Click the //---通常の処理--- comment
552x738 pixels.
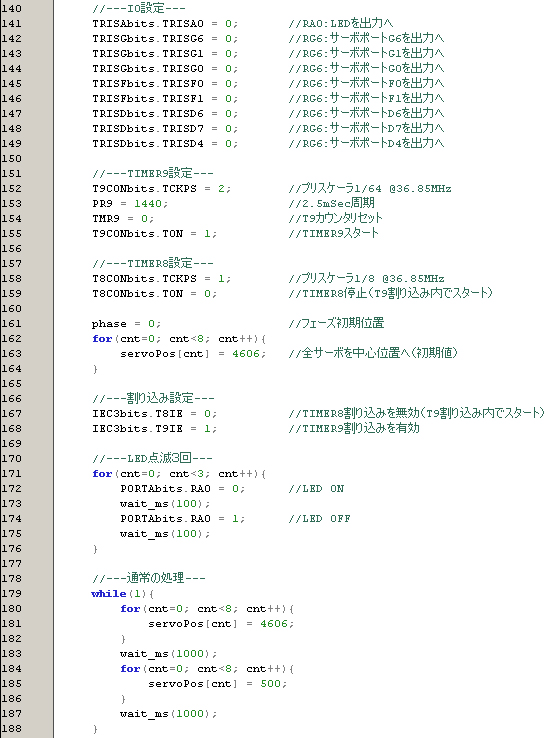click(149, 578)
